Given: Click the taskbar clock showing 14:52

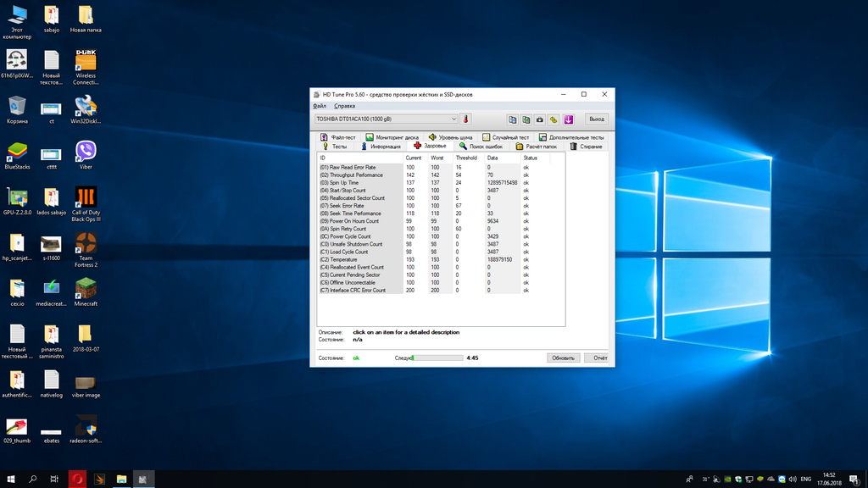Looking at the screenshot, I should (829, 480).
